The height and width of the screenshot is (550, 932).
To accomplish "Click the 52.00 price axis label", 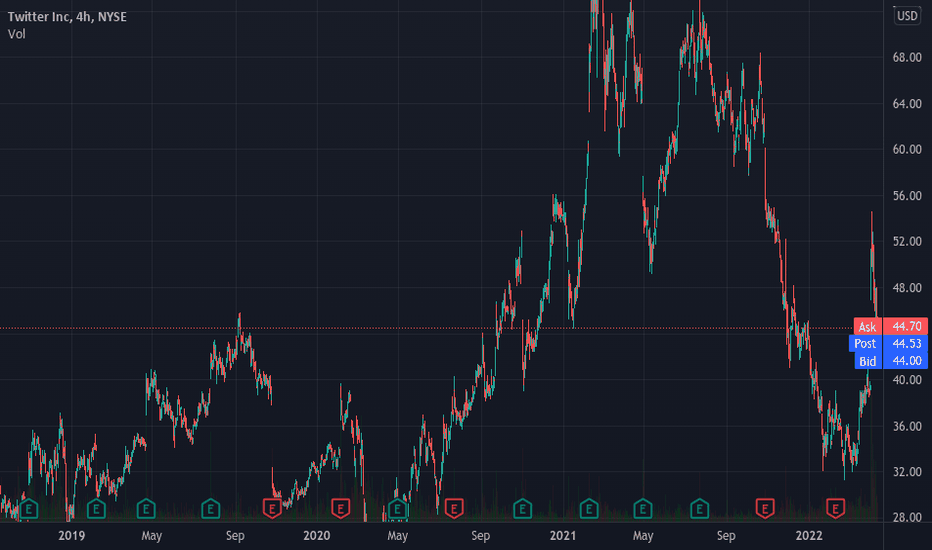I will [x=907, y=241].
